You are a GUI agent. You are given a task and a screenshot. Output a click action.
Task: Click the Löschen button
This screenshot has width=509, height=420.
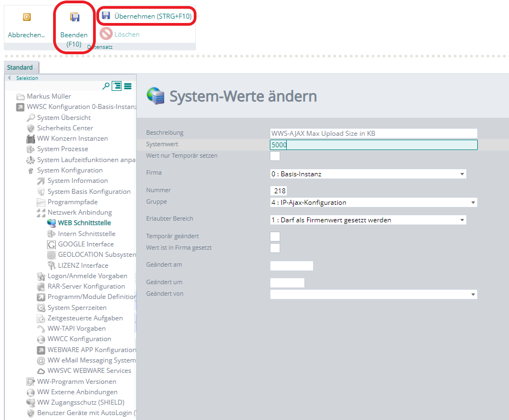(x=126, y=34)
